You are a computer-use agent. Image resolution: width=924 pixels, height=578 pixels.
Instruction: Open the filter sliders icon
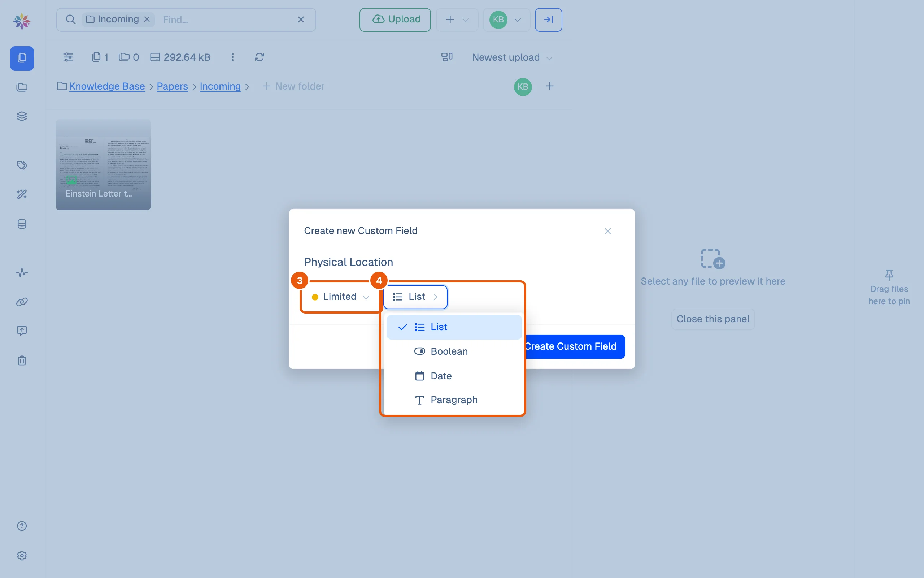coord(68,57)
